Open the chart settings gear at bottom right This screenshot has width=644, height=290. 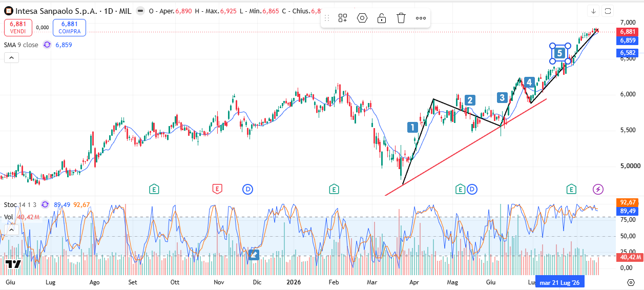(631, 282)
